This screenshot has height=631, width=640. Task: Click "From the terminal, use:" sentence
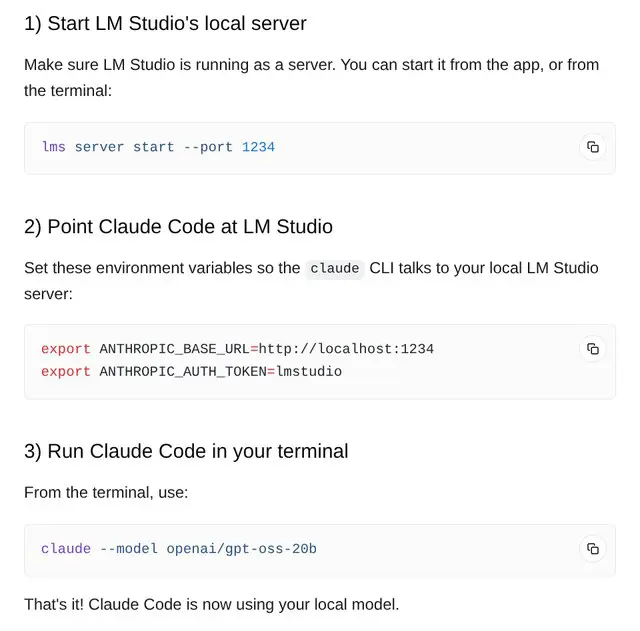[x=106, y=493]
